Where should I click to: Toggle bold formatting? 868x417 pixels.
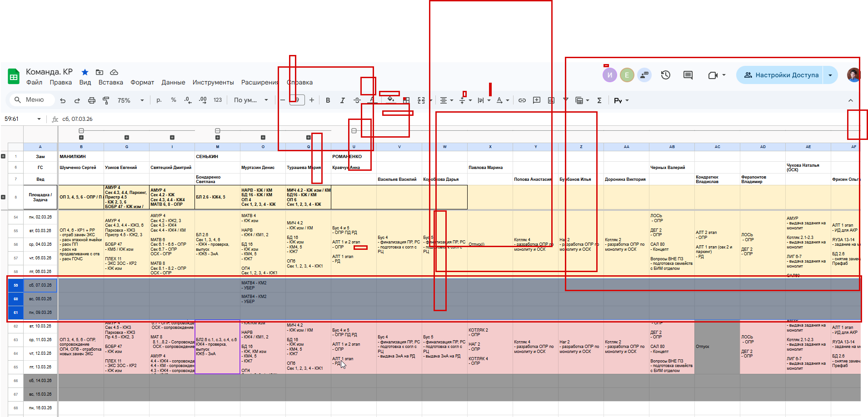pyautogui.click(x=328, y=100)
